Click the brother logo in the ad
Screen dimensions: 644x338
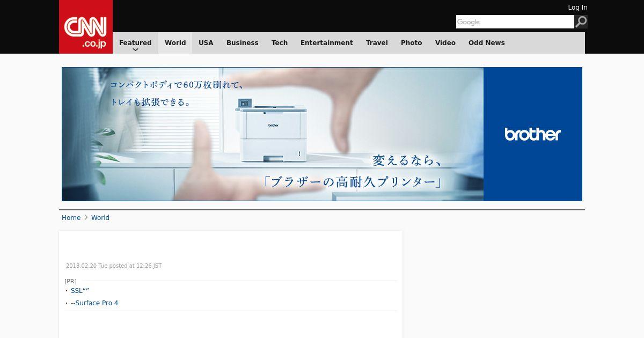pyautogui.click(x=532, y=134)
